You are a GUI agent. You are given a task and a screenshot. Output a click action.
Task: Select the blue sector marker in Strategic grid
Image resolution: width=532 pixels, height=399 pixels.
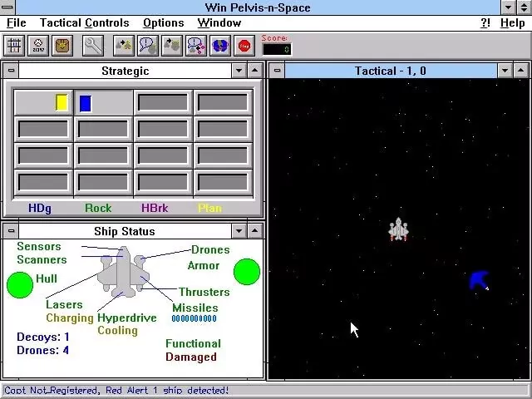(x=85, y=103)
